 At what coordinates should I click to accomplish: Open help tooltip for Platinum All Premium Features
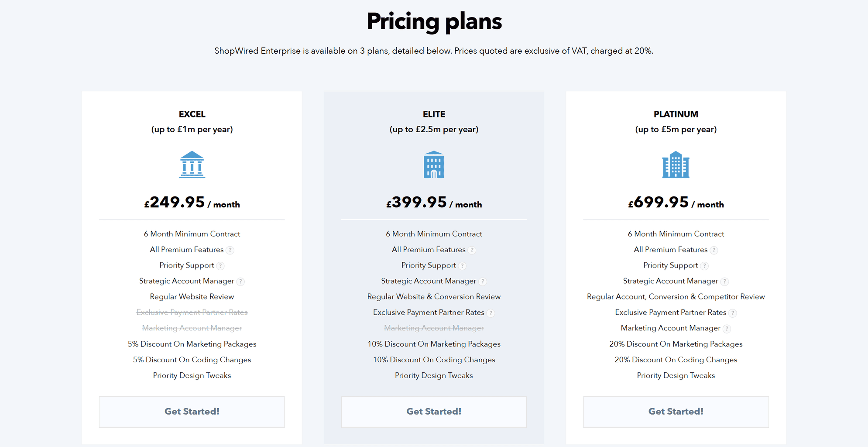714,250
